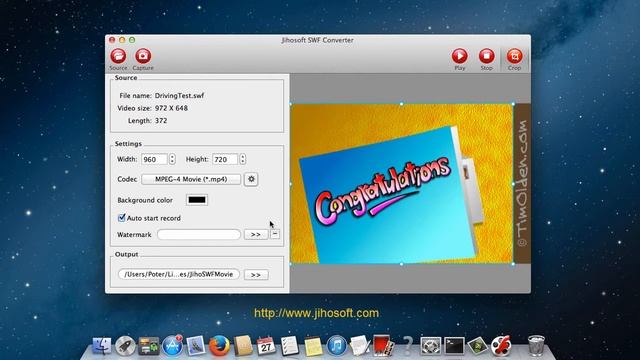
Task: Click the question mark Dock icon
Action: tap(407, 346)
